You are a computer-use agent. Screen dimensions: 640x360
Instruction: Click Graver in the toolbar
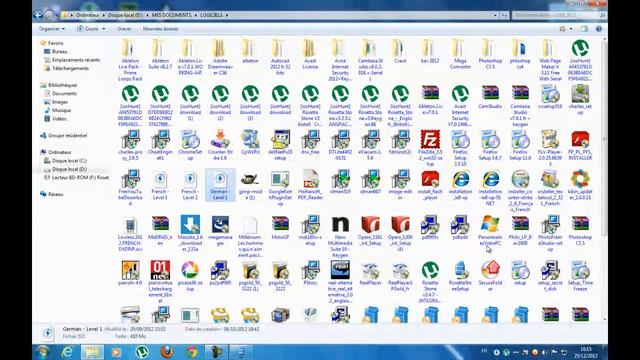(x=124, y=29)
